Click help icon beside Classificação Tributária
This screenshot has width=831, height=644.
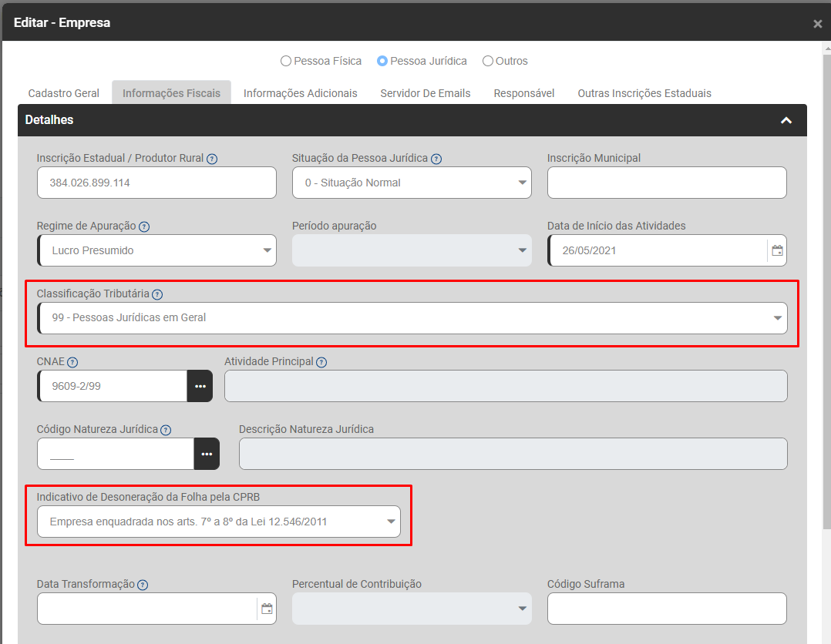(x=157, y=294)
